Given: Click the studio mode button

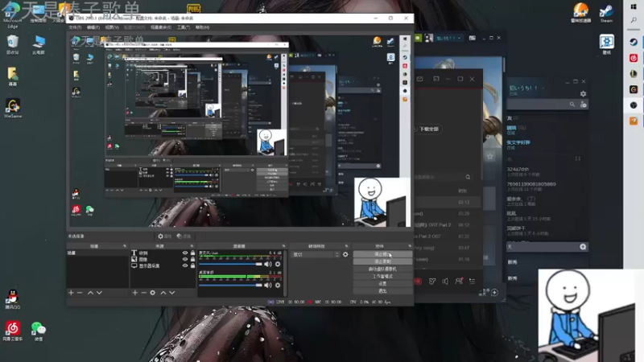Looking at the screenshot, I should click(x=382, y=276).
